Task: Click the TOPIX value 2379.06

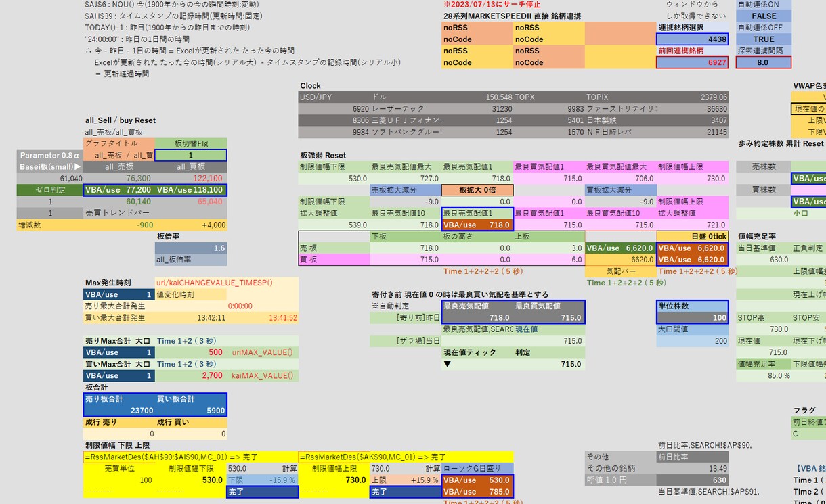Action: click(x=693, y=97)
